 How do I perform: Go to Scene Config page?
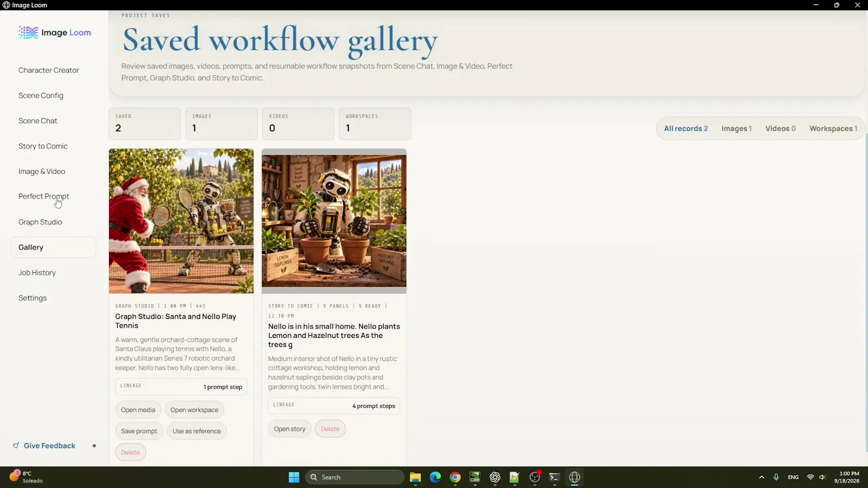(41, 95)
